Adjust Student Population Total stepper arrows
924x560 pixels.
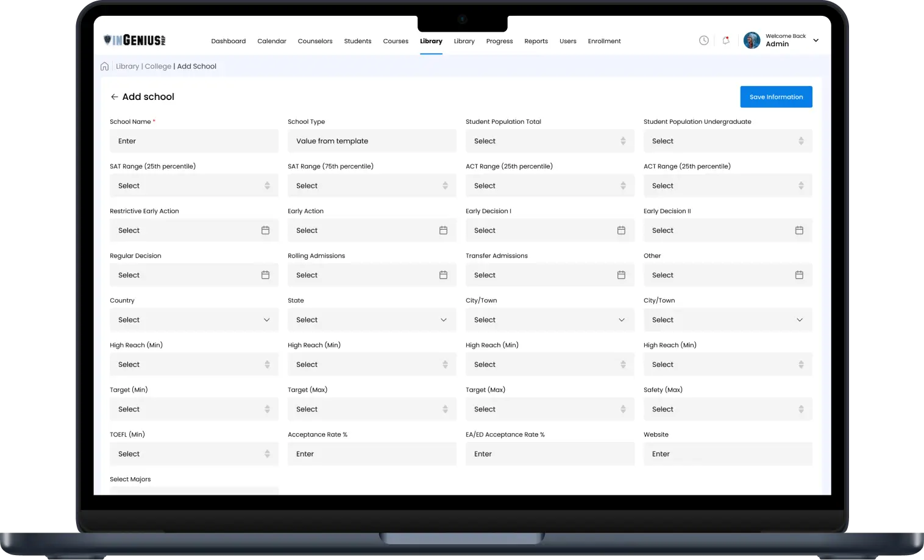(623, 141)
